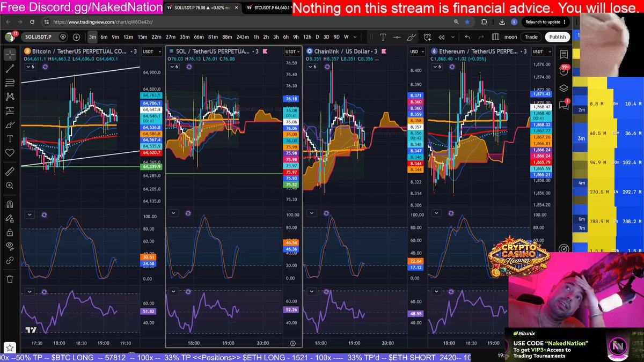The width and height of the screenshot is (644, 362).
Task: Toggle lock all drawings
Action: 10,232
